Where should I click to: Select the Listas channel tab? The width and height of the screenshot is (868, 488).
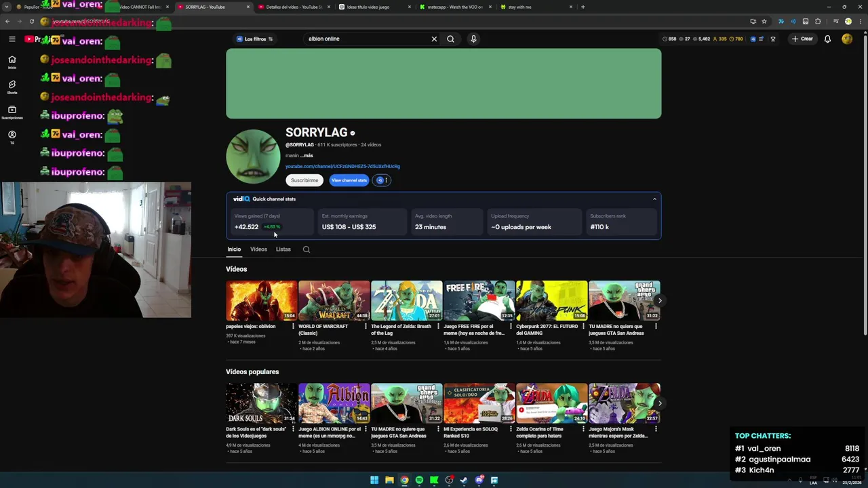(x=283, y=249)
